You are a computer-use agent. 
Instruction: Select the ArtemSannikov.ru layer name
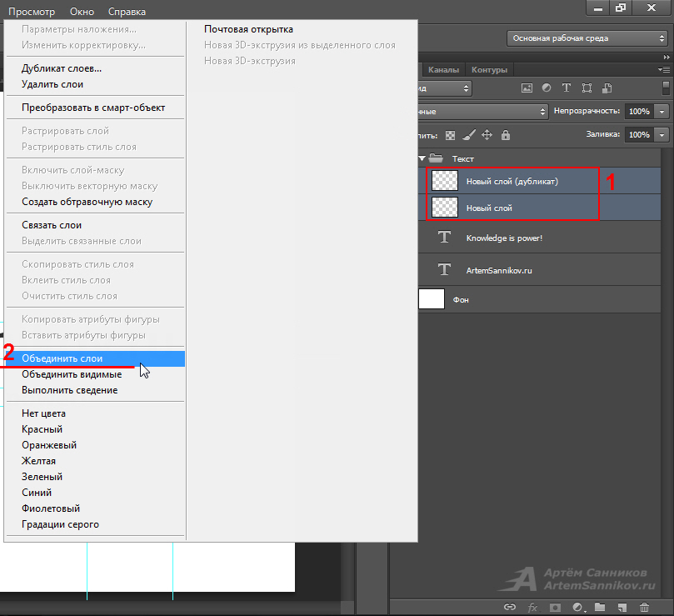click(499, 271)
